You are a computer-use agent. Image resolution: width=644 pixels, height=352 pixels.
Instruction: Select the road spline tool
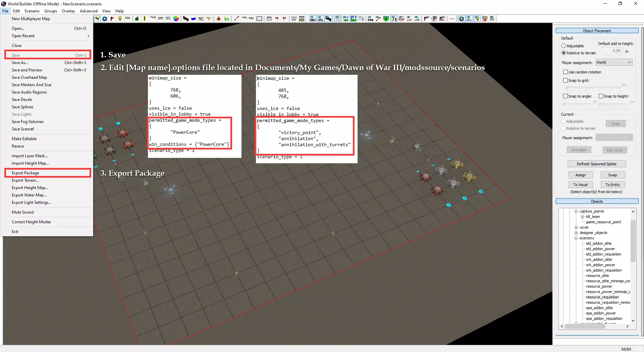[186, 19]
